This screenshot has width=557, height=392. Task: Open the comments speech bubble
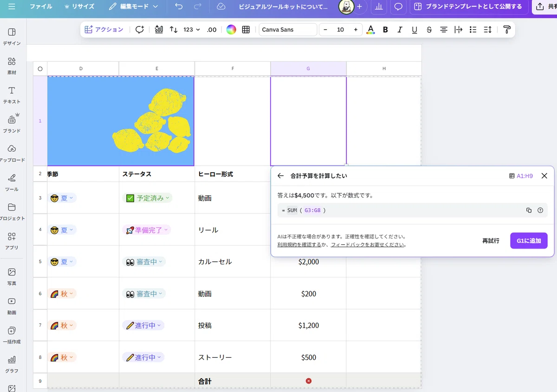point(398,6)
